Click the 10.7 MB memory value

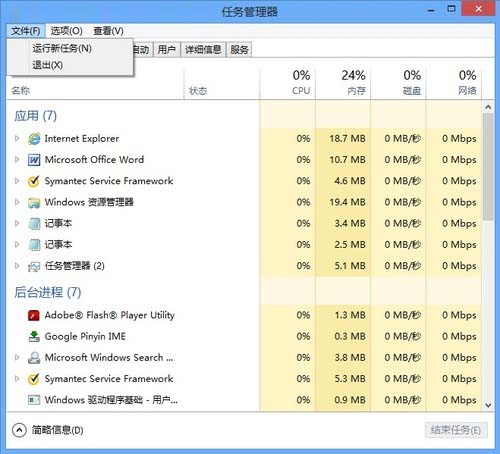tap(347, 160)
